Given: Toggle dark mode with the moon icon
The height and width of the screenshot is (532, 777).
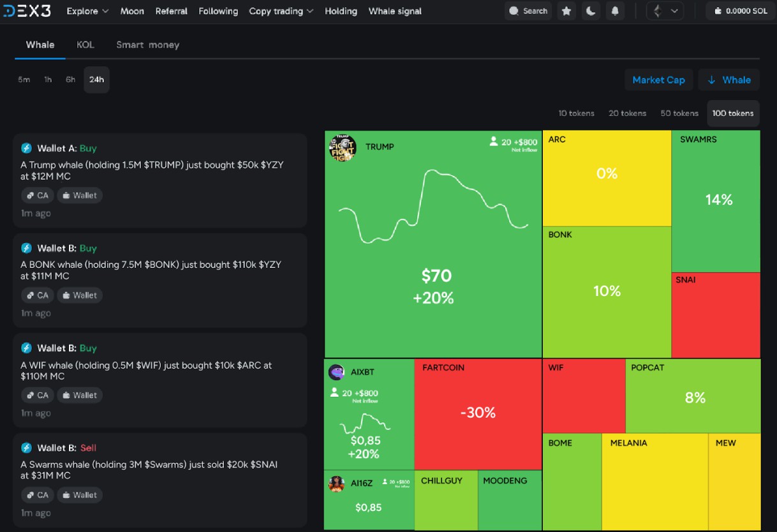Looking at the screenshot, I should point(590,11).
